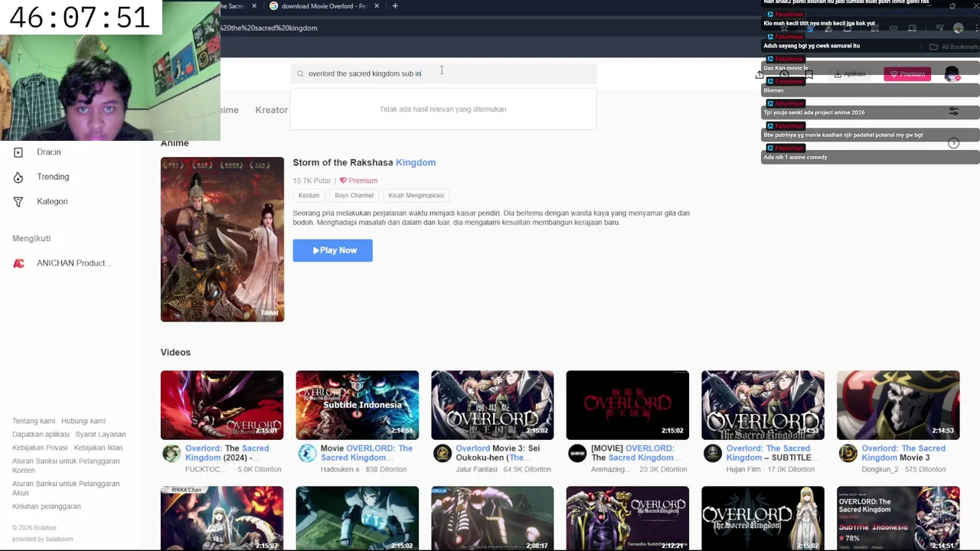Open Kebijakan Privasi footer link
980x551 pixels.
[40, 448]
